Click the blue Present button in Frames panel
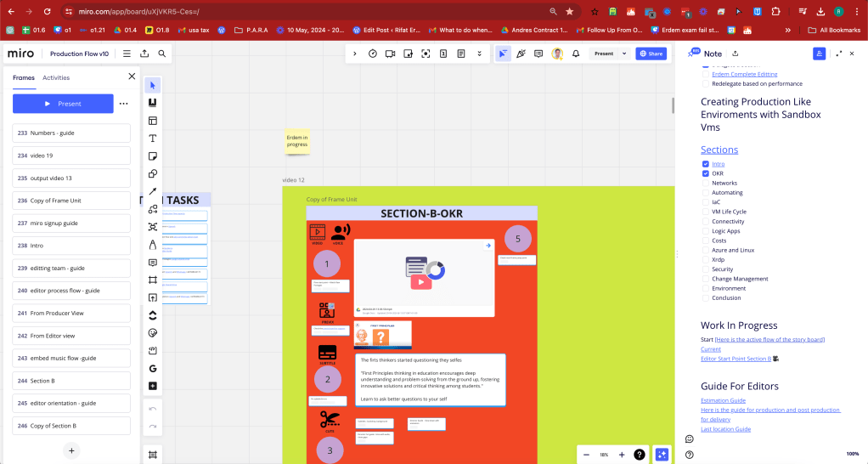Viewport: 868px width, 464px height. point(63,104)
